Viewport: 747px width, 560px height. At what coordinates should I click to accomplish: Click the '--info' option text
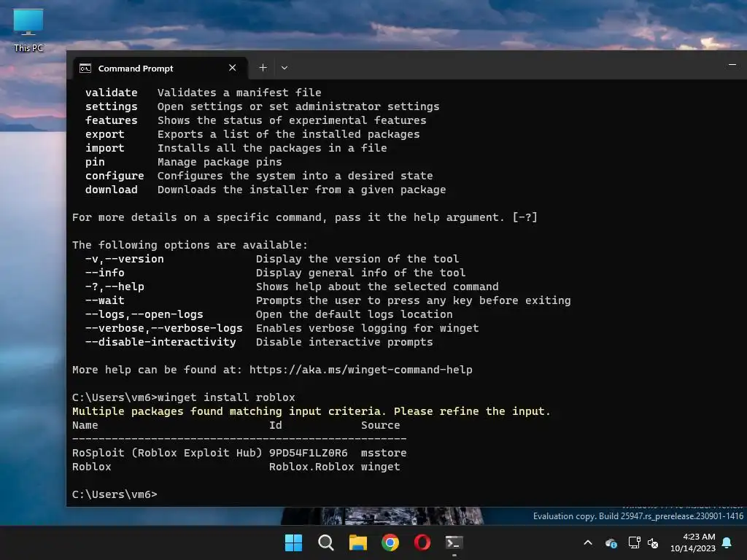point(105,273)
